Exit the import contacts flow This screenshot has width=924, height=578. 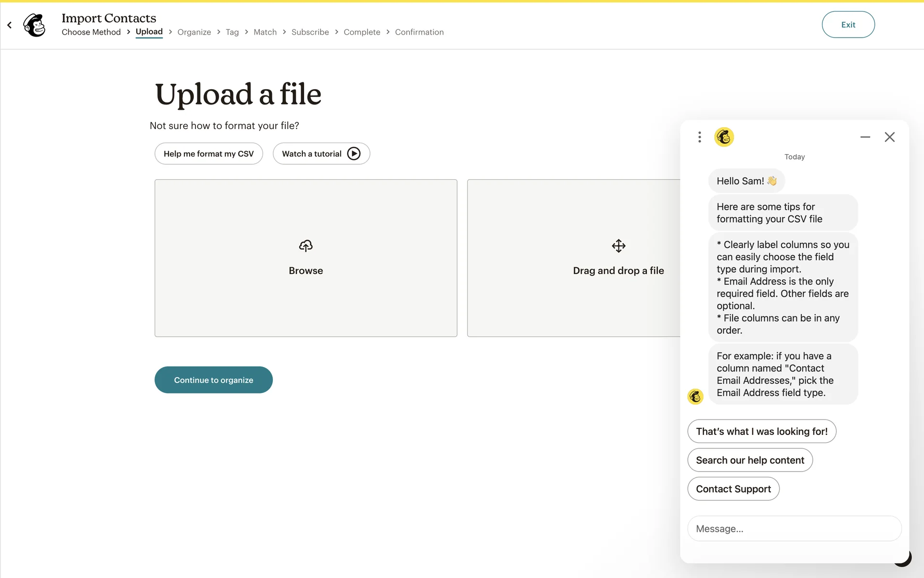tap(848, 25)
